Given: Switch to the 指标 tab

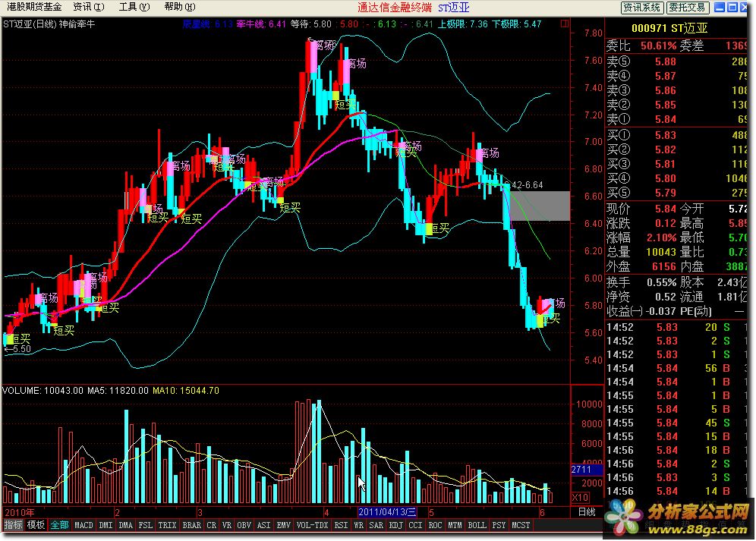Looking at the screenshot, I should coord(14,525).
